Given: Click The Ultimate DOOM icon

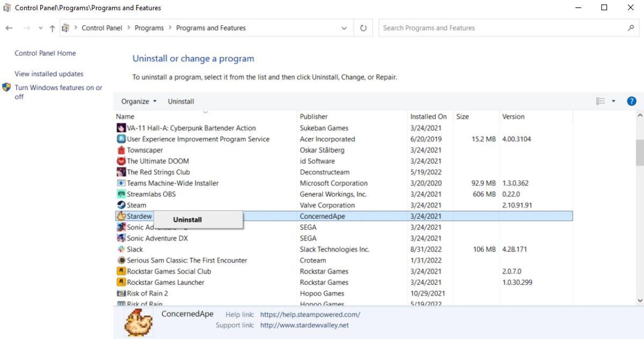Looking at the screenshot, I should tap(121, 161).
